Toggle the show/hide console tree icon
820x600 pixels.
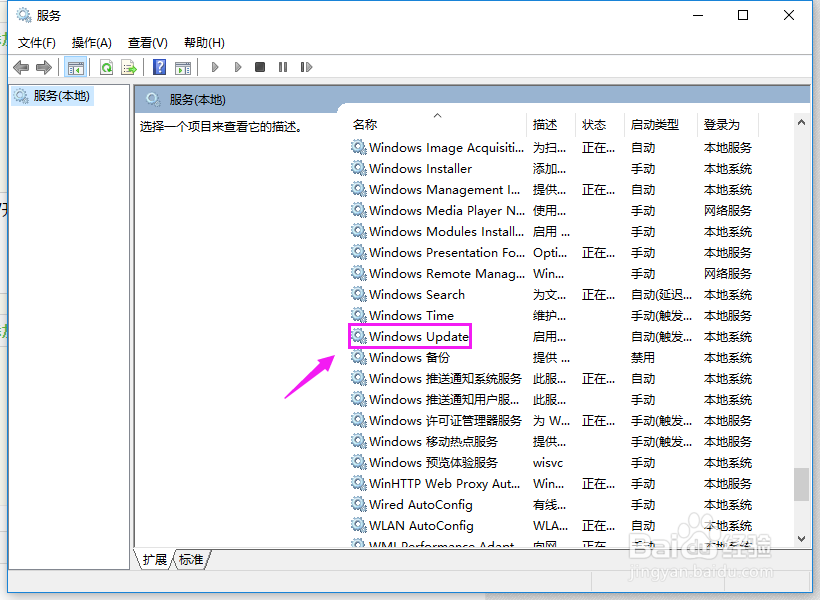pos(75,67)
